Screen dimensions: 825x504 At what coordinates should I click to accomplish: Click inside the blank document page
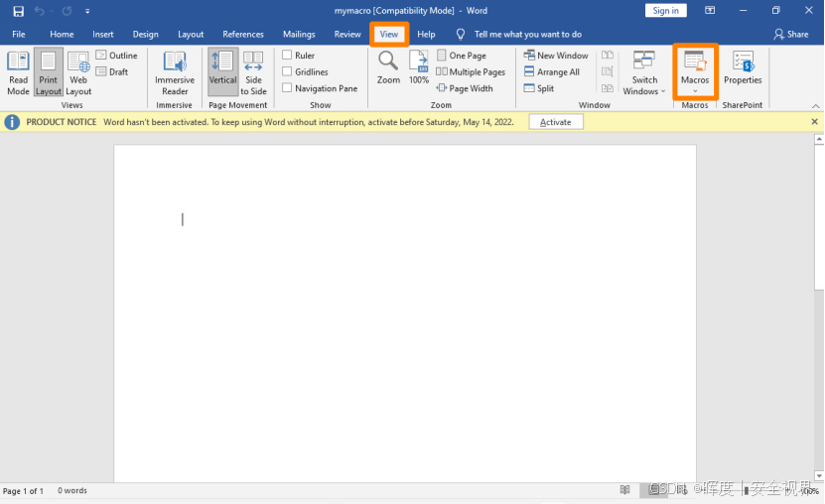click(x=405, y=314)
